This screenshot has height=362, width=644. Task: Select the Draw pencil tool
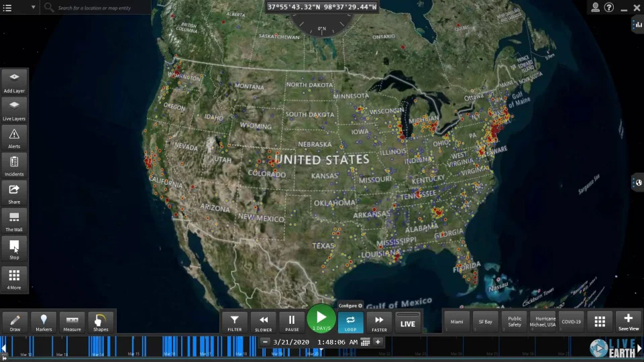click(15, 322)
